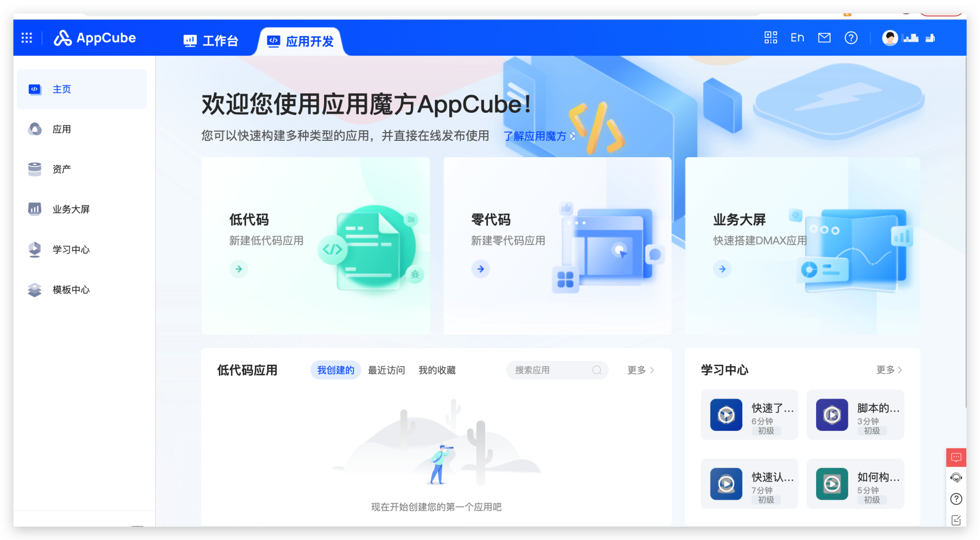Image resolution: width=980 pixels, height=540 pixels.
Task: Open 业务大屏 in the sidebar
Action: click(82, 209)
